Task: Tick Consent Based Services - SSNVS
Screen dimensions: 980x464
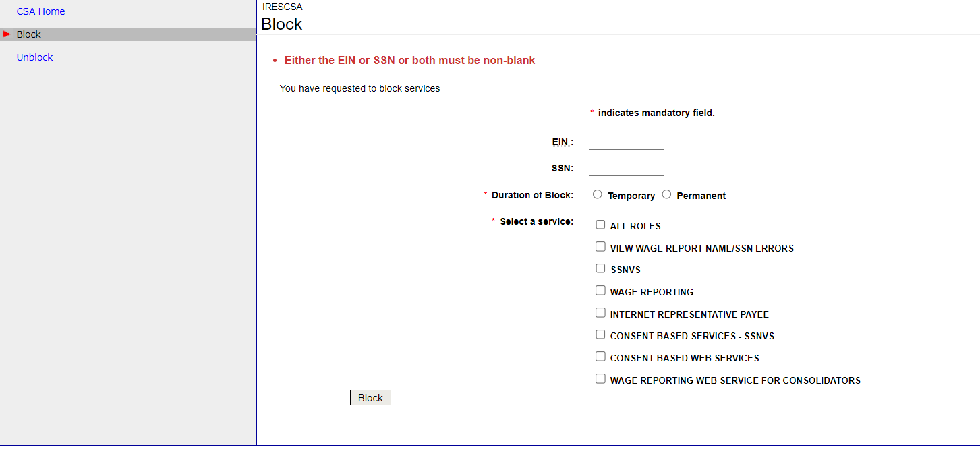Action: coord(600,335)
